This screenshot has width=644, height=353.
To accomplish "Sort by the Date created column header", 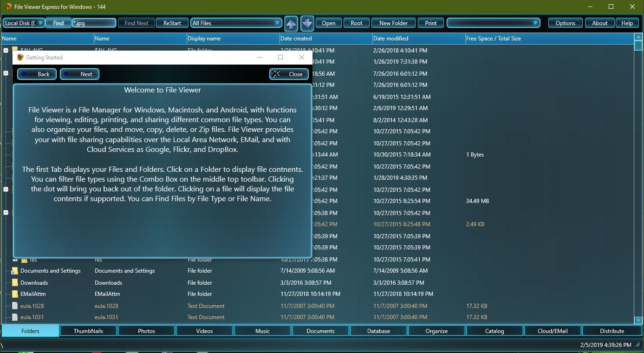I will tap(325, 39).
